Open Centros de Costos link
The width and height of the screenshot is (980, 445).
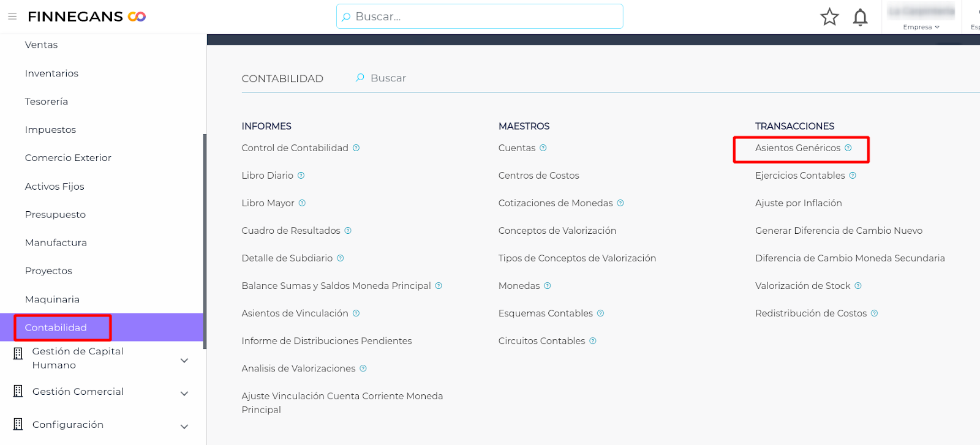[x=538, y=176]
